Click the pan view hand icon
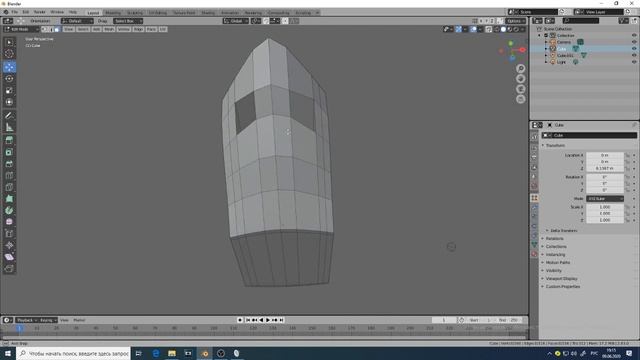Screen dimensions: 640x360 (x=520, y=79)
